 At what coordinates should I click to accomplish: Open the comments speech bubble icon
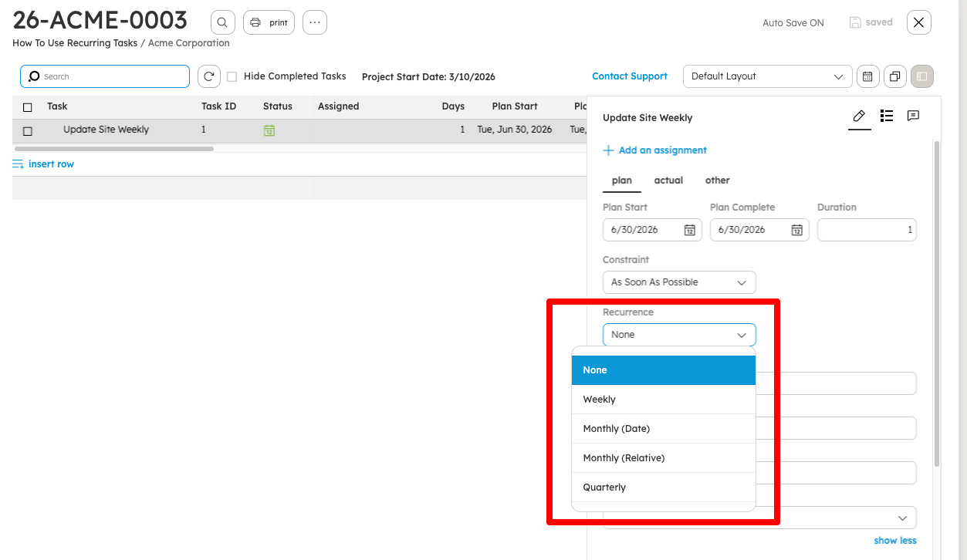(x=913, y=116)
